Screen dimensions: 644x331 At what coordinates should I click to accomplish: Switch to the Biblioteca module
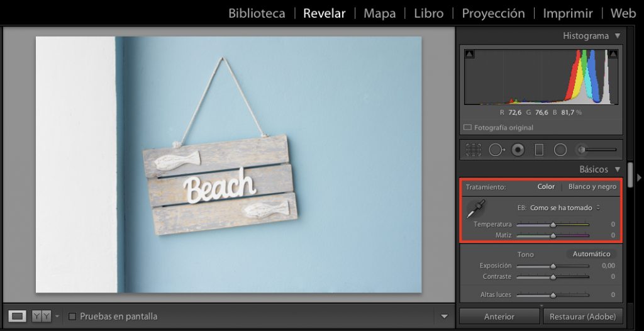(x=257, y=13)
